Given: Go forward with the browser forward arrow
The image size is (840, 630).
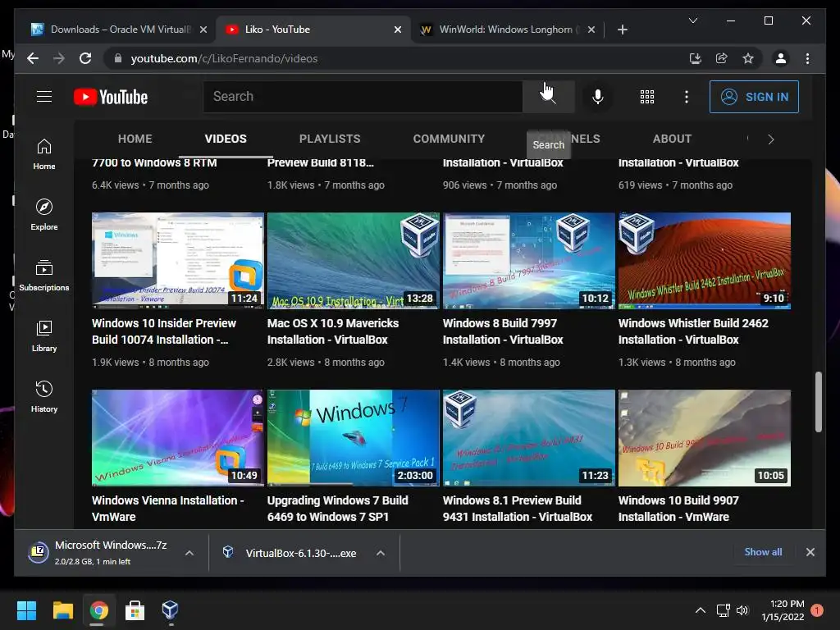Looking at the screenshot, I should point(59,58).
